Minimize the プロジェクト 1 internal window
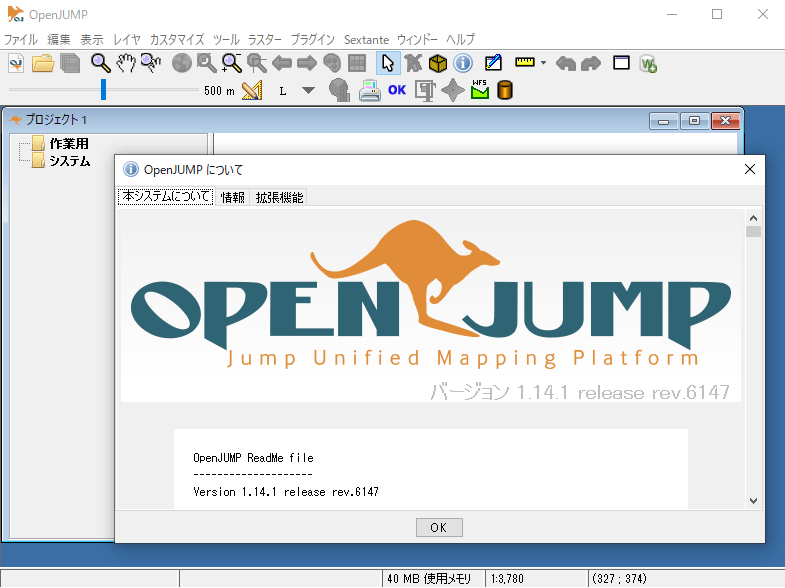785x588 pixels. click(x=663, y=121)
